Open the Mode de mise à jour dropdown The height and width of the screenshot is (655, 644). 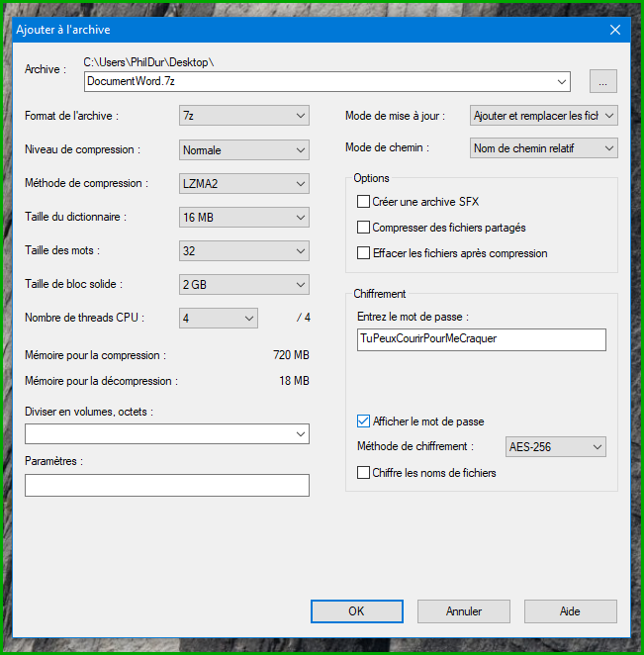tap(544, 116)
